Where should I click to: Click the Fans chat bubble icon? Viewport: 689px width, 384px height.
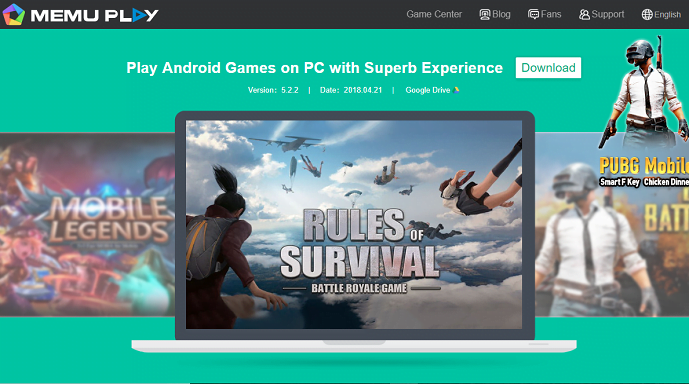533,14
